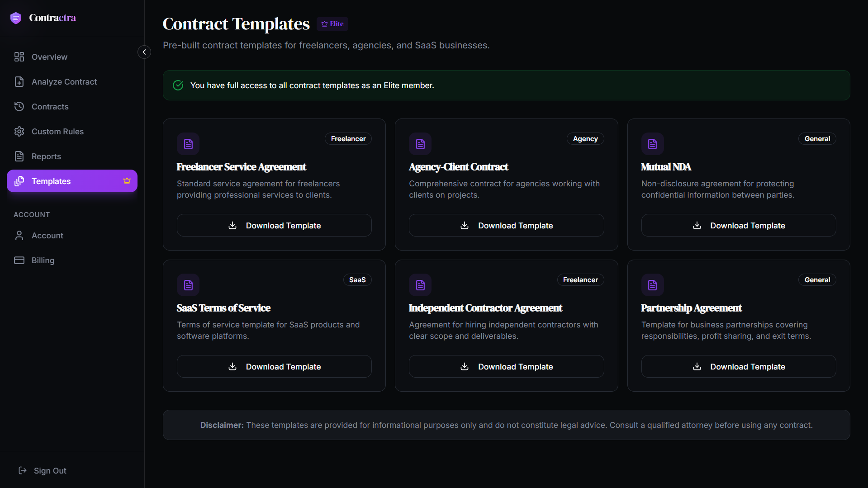This screenshot has width=868, height=488.
Task: Click the Independent Contractor Agreement document icon
Action: pos(420,285)
